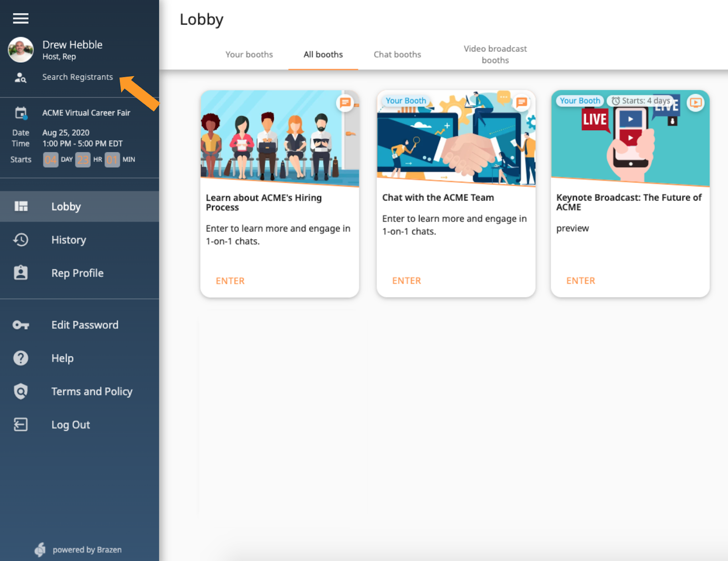Click the preview text on Keynote card
Image resolution: width=728 pixels, height=561 pixels.
[572, 228]
